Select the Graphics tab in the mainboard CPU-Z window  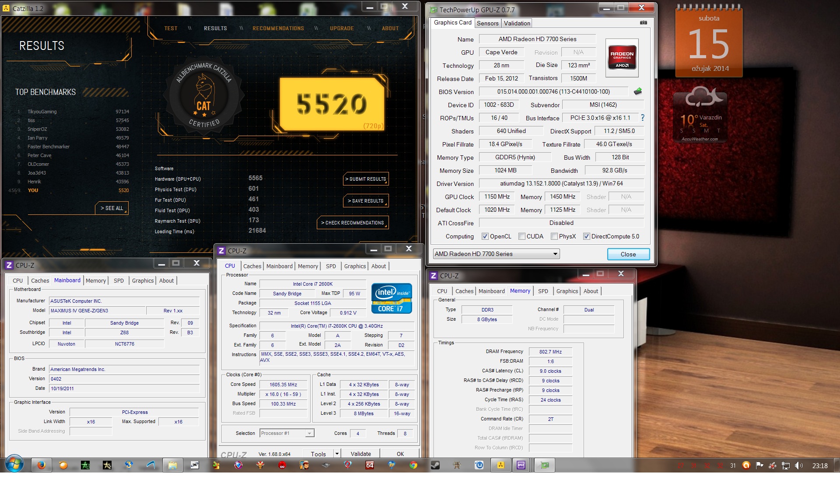[x=143, y=280]
